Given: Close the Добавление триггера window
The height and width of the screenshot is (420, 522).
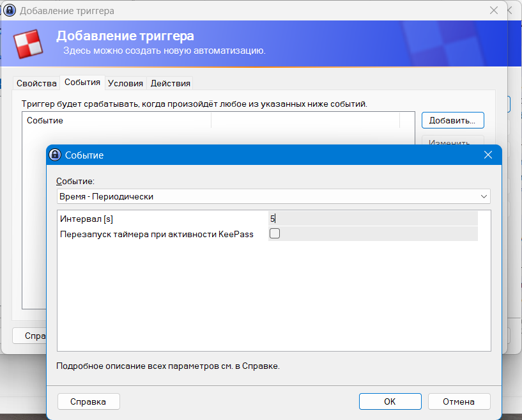Looking at the screenshot, I should coord(494,10).
